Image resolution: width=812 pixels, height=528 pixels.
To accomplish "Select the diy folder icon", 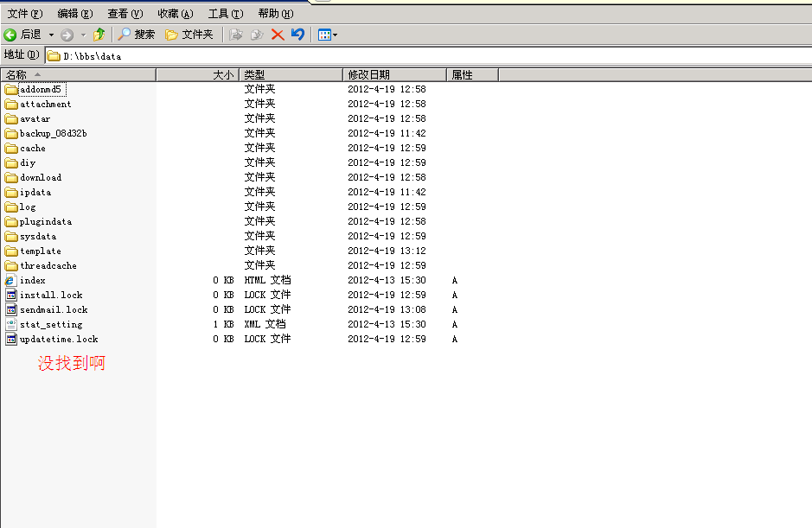I will tap(11, 163).
